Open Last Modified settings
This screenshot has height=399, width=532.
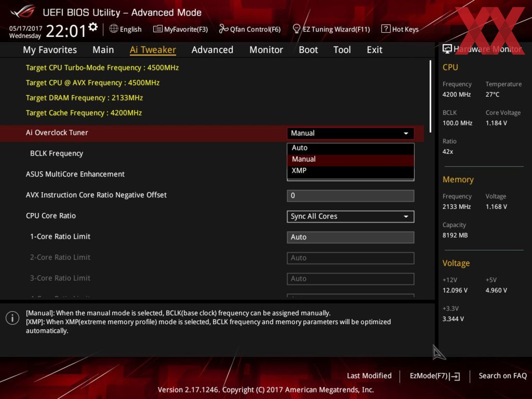pyautogui.click(x=369, y=376)
